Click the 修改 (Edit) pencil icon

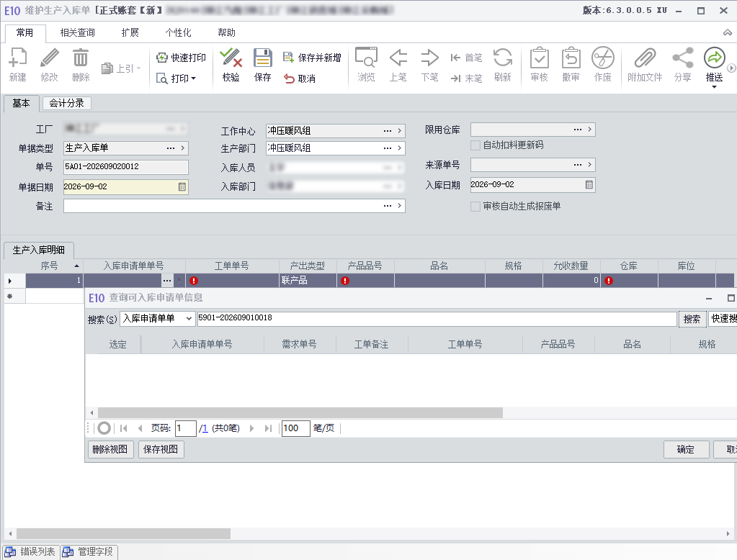pyautogui.click(x=50, y=58)
